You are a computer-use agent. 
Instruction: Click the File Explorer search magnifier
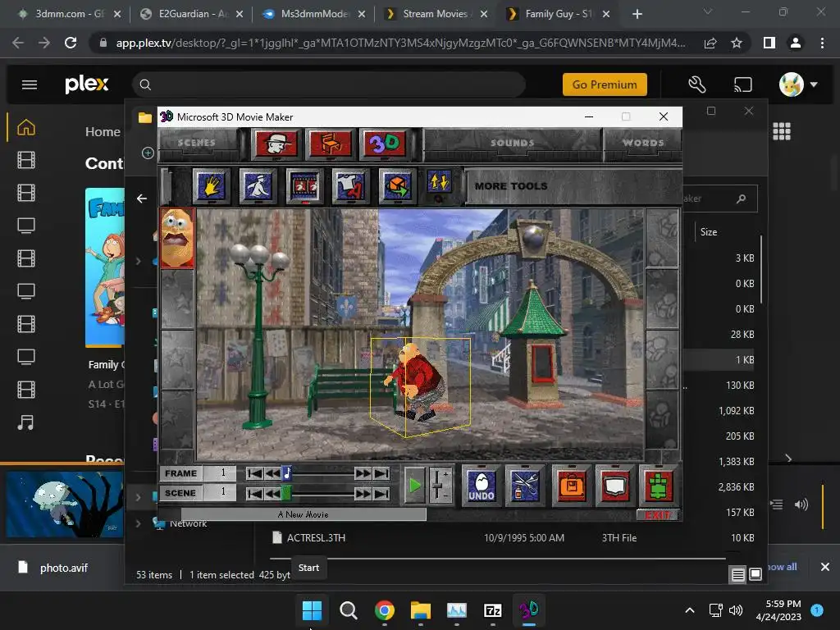[742, 199]
